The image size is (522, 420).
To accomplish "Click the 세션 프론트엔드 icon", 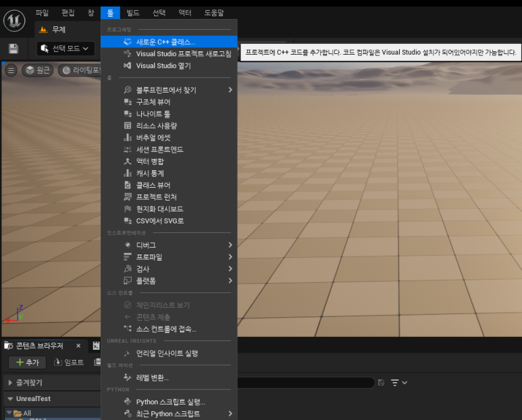I will point(128,149).
